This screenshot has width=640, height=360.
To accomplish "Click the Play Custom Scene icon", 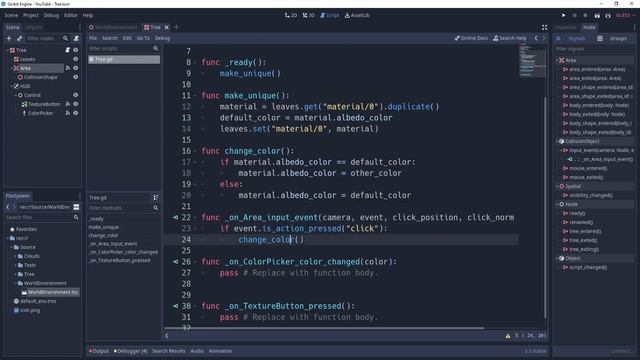I will click(608, 16).
